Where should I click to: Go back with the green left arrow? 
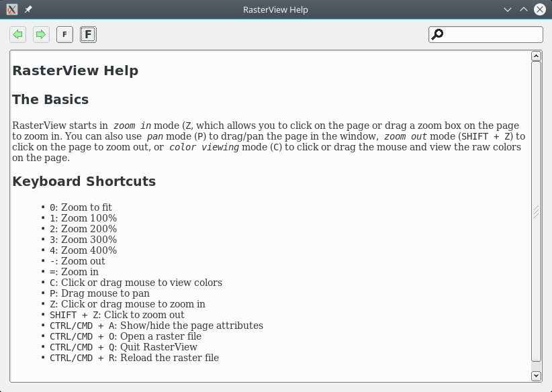coord(17,34)
